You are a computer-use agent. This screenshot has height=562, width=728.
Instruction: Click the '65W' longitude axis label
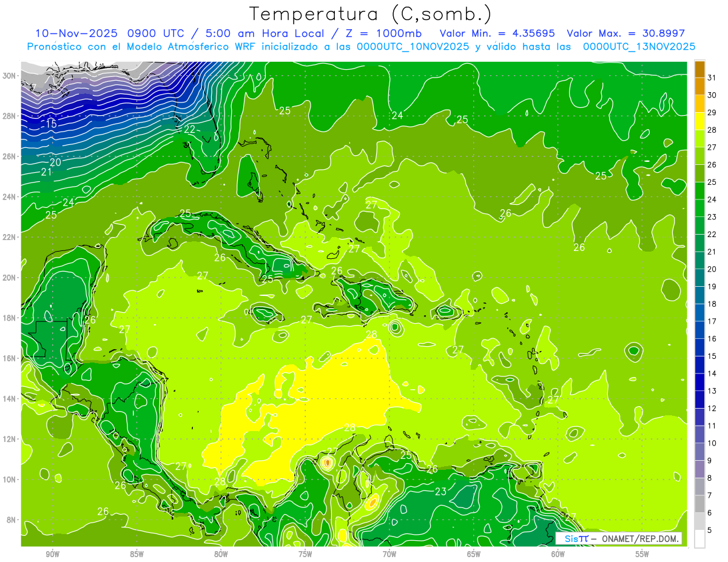point(474,554)
